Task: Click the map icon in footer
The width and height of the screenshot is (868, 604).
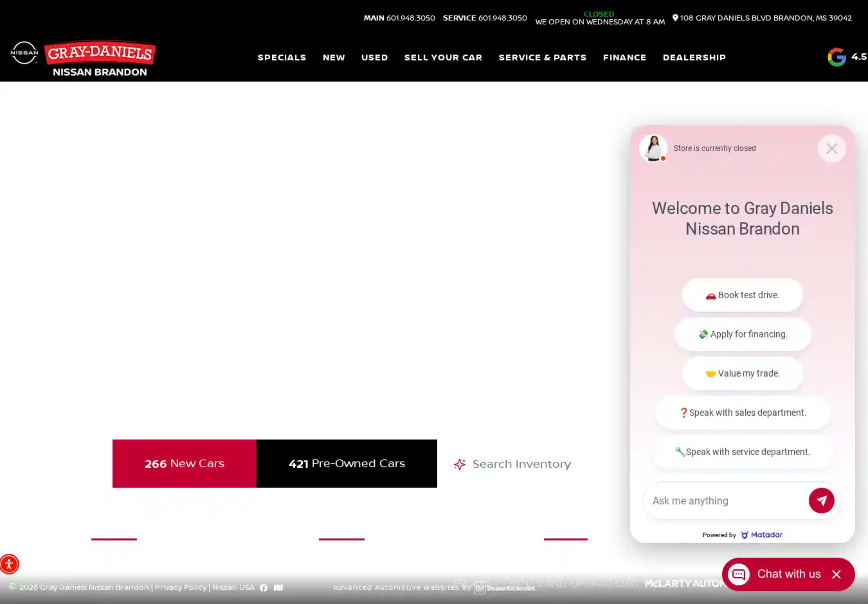Action: [x=278, y=588]
